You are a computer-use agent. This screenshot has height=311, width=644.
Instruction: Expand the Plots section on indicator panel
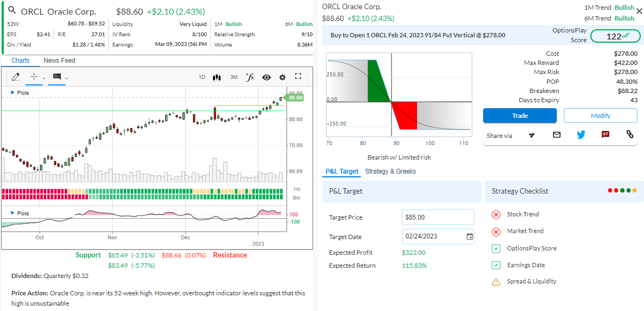pos(20,213)
